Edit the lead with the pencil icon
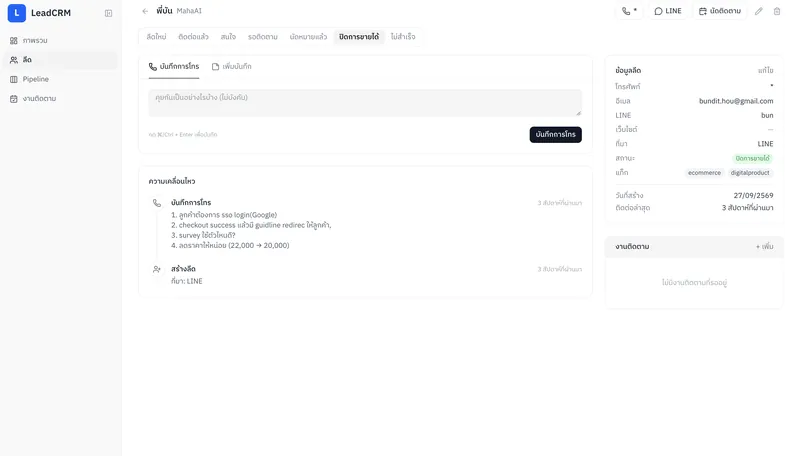Screen dimensions: 800x456 click(759, 11)
